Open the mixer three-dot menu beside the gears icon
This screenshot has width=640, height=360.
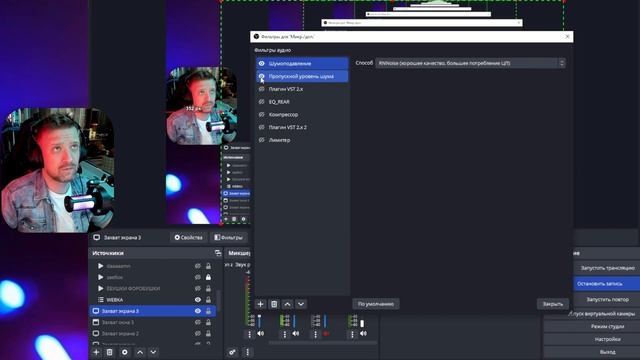[x=247, y=352]
